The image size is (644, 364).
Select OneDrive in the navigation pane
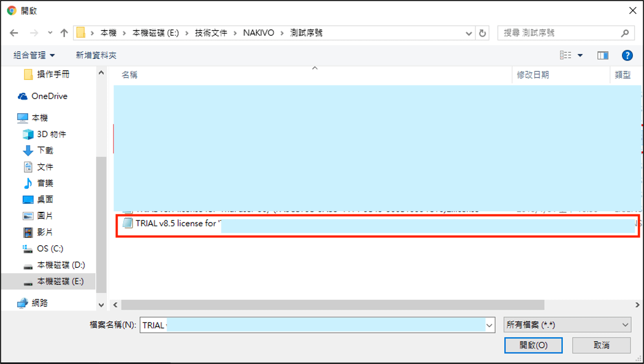tap(49, 96)
